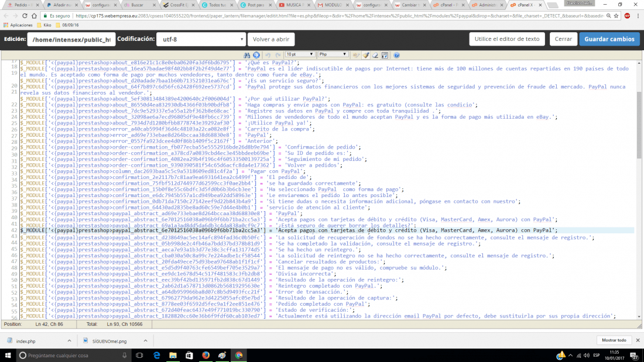
Task: Close the downloads bar
Action: pos(638,340)
